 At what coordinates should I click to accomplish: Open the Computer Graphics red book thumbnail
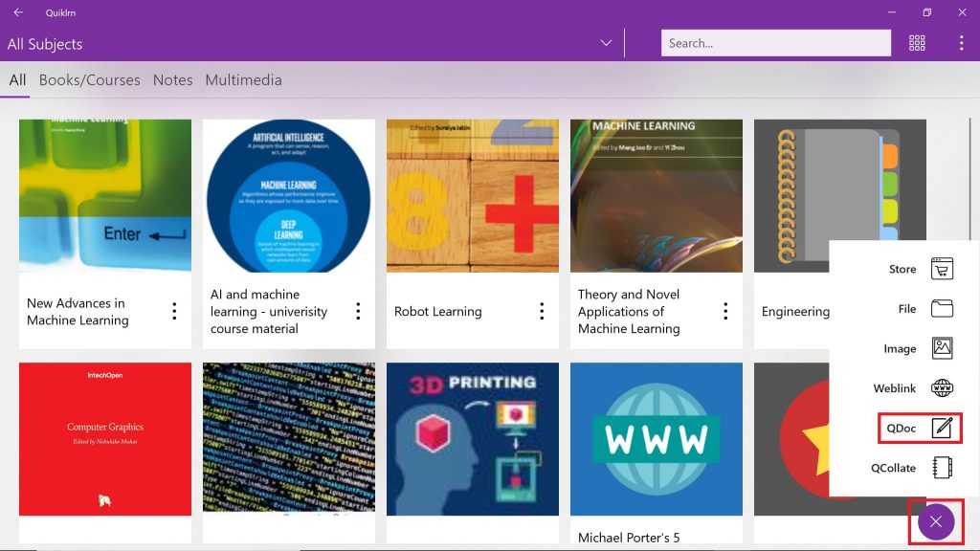pyautogui.click(x=105, y=438)
